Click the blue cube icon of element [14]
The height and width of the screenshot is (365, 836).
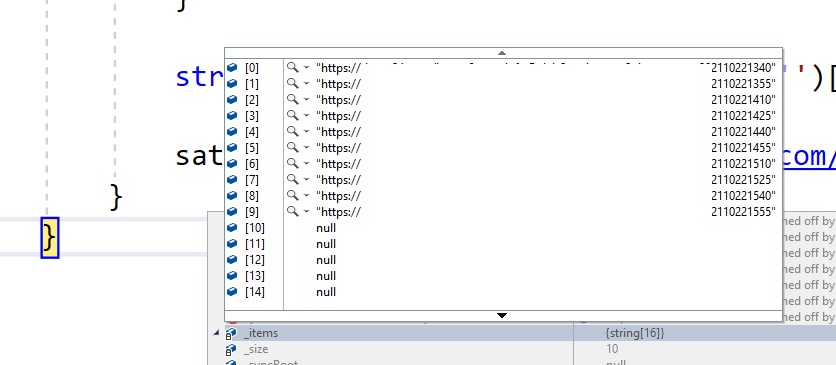(231, 291)
